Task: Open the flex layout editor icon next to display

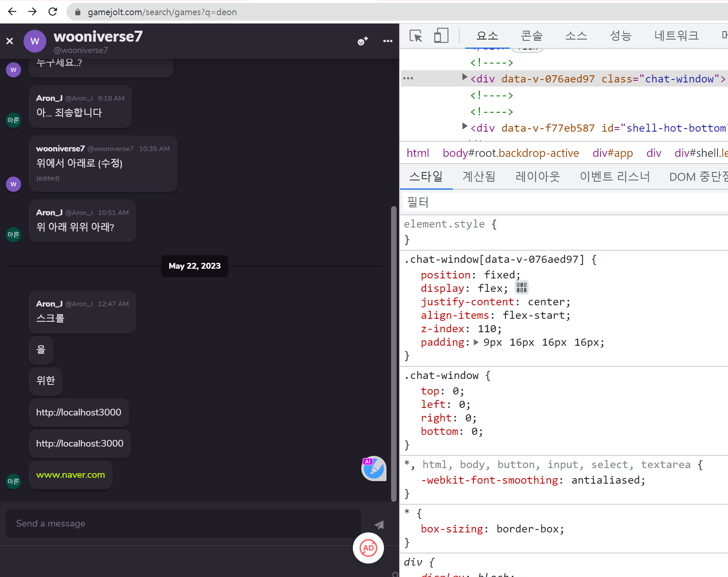Action: [x=522, y=288]
